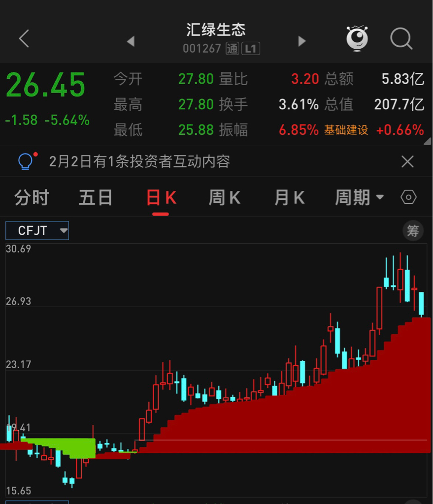Switch to 五日 five-day tab
Screen dimensions: 433x504
coord(96,197)
